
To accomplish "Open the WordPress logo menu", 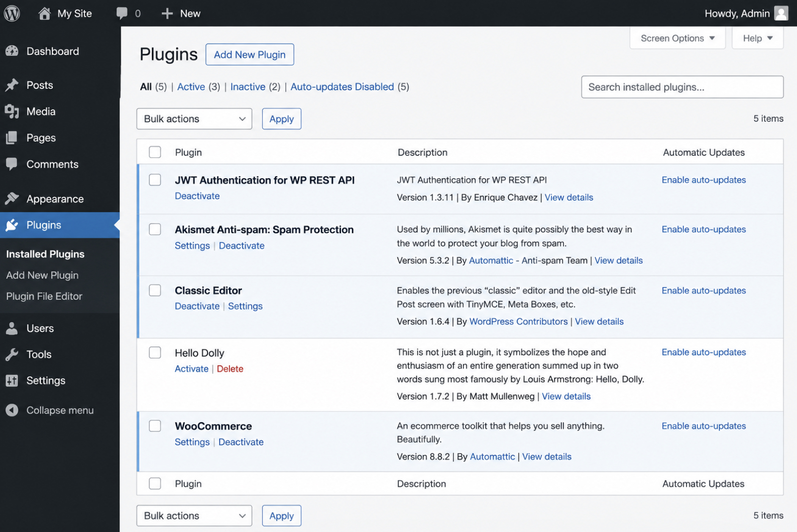I will pyautogui.click(x=12, y=13).
